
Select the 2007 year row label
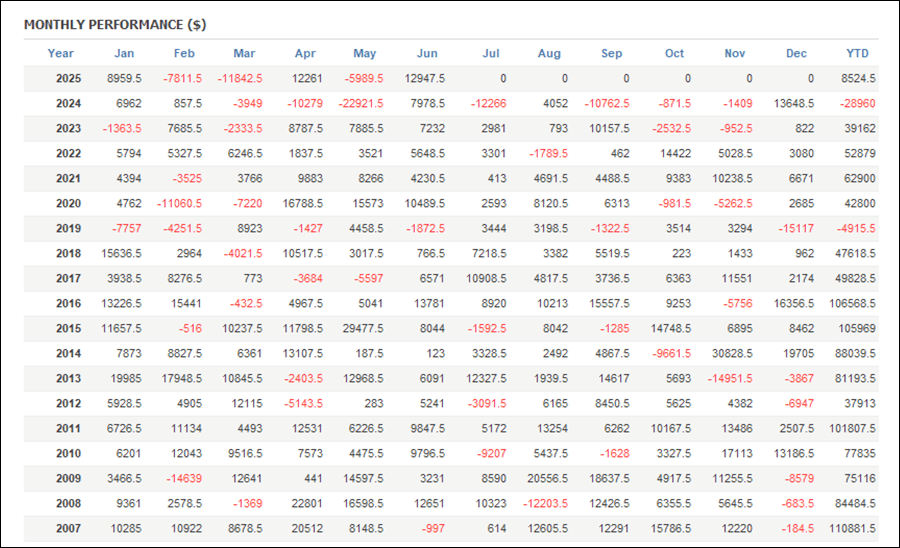(x=68, y=528)
